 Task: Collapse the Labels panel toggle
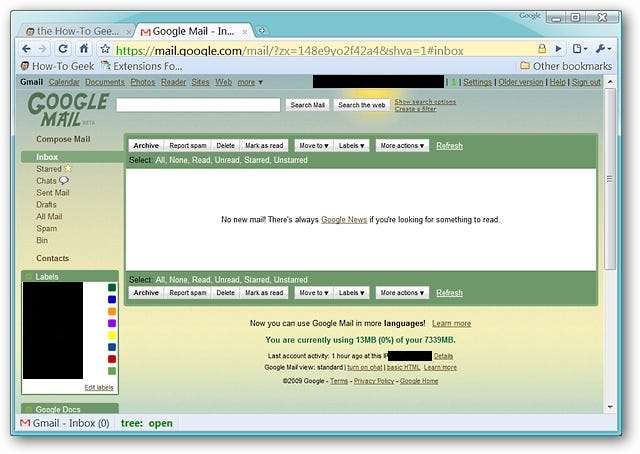pyautogui.click(x=29, y=276)
